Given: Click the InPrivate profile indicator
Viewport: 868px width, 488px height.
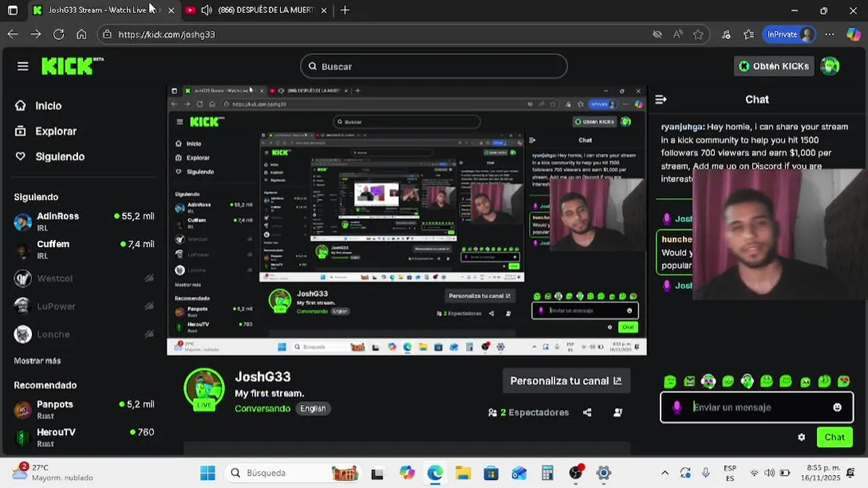Looking at the screenshot, I should tap(789, 34).
